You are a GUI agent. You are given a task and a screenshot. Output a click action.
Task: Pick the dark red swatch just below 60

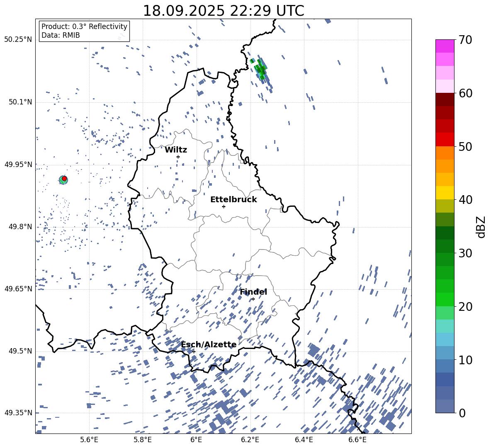click(445, 99)
